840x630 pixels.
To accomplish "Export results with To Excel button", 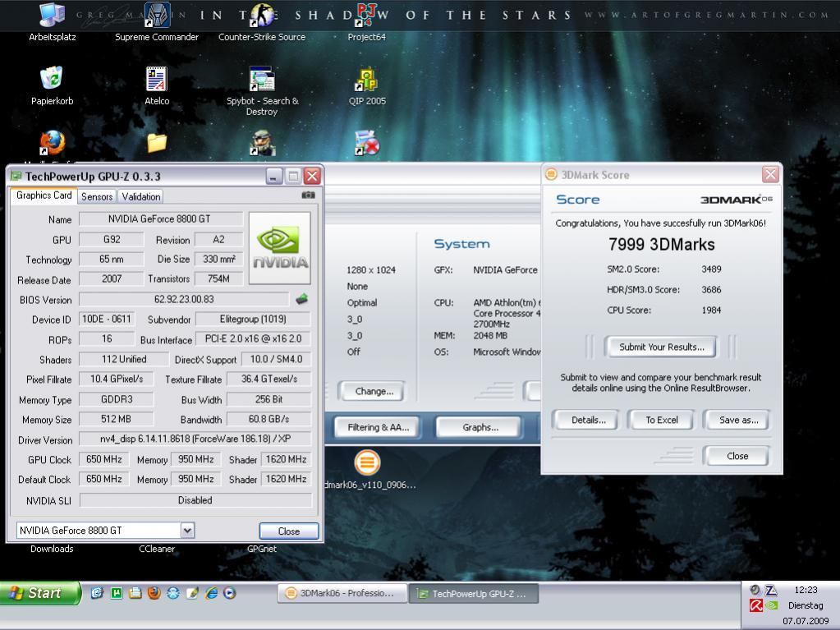I will tap(662, 420).
